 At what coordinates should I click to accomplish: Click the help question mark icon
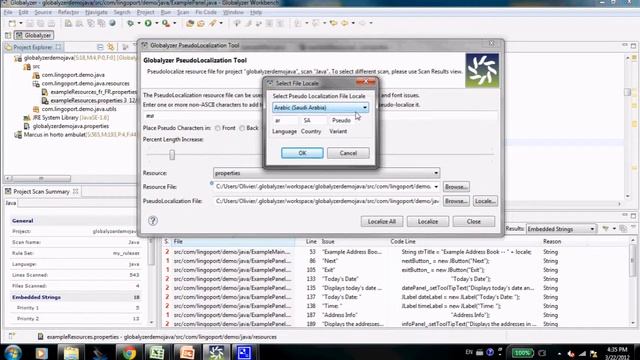(153, 221)
